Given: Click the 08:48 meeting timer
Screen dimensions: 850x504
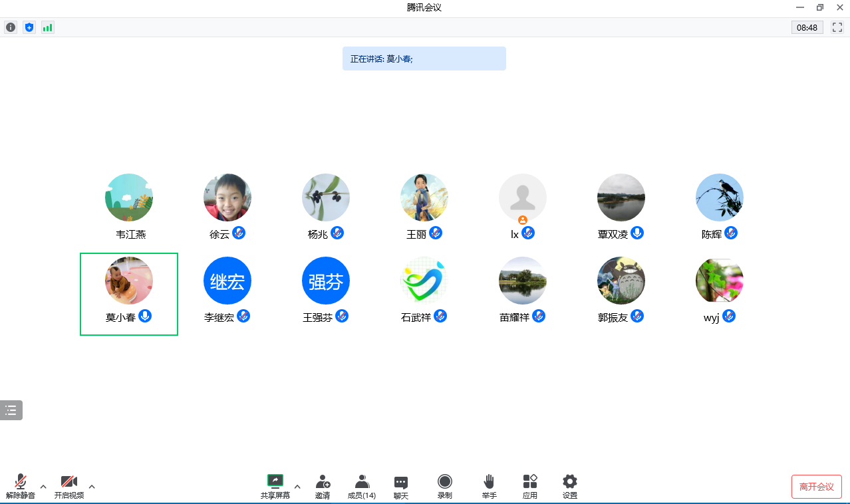Looking at the screenshot, I should click(x=807, y=27).
